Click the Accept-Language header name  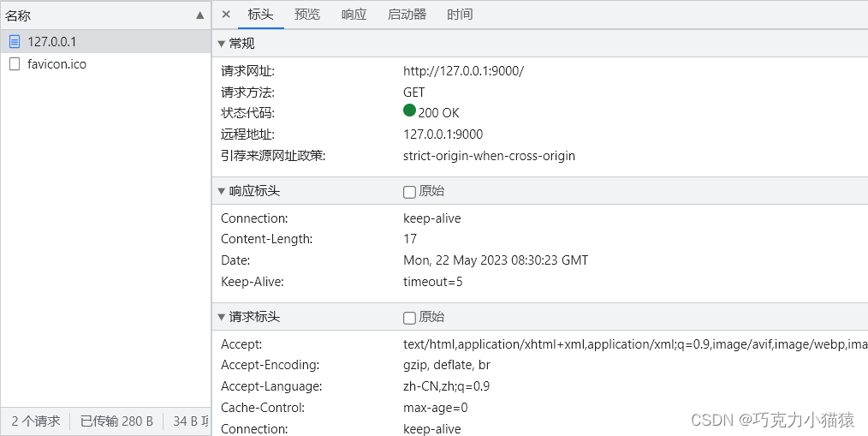tap(271, 386)
